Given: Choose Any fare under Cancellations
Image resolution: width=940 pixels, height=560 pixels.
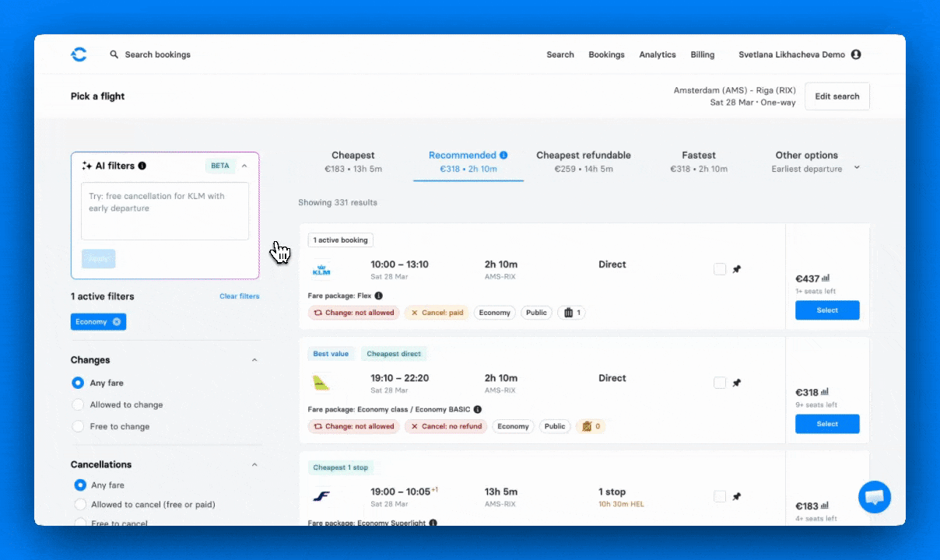Looking at the screenshot, I should [x=78, y=485].
